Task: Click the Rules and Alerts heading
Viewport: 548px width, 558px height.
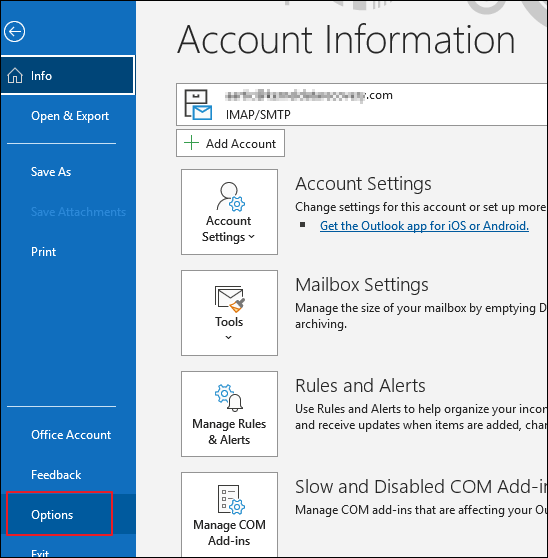Action: (x=360, y=386)
